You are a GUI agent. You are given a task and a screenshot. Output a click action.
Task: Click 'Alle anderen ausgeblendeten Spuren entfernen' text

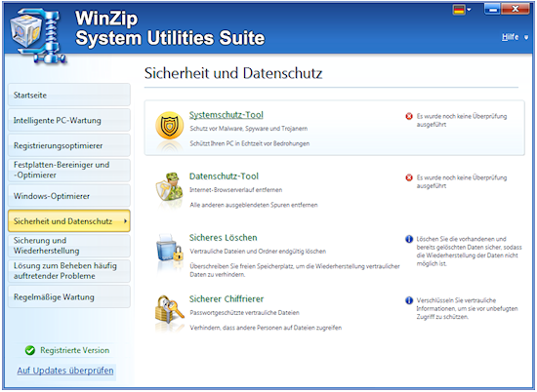tap(254, 205)
